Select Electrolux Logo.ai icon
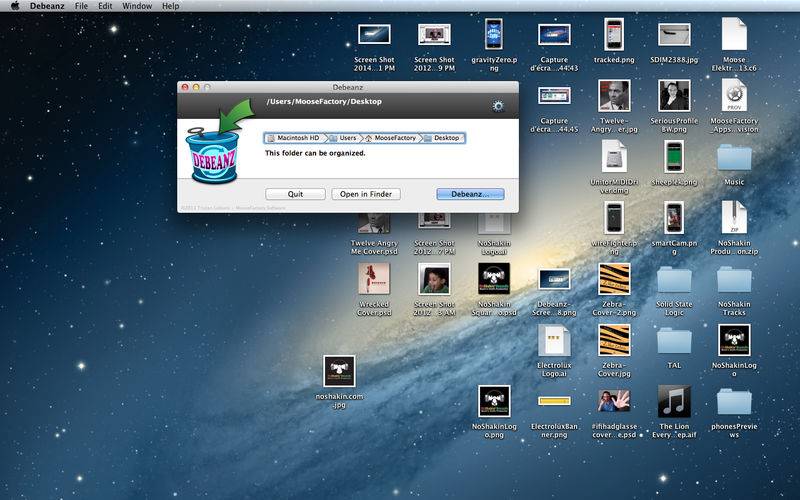 (x=554, y=340)
